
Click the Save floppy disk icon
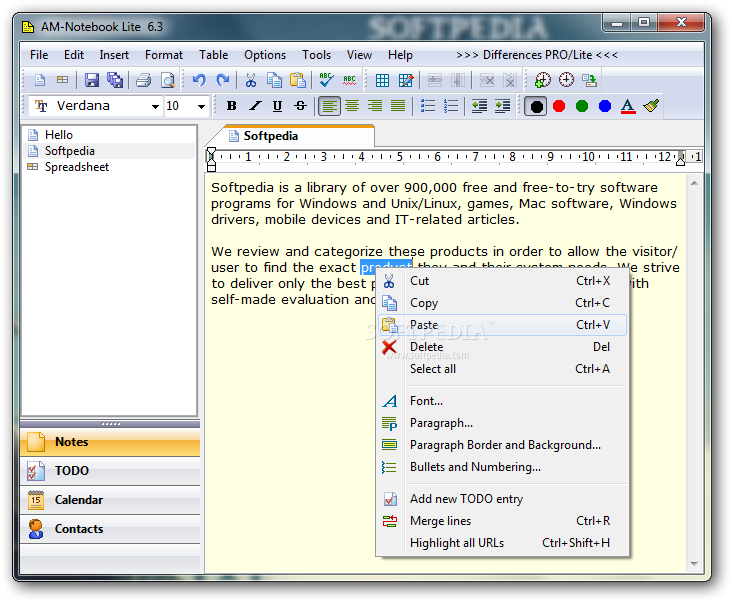[92, 80]
